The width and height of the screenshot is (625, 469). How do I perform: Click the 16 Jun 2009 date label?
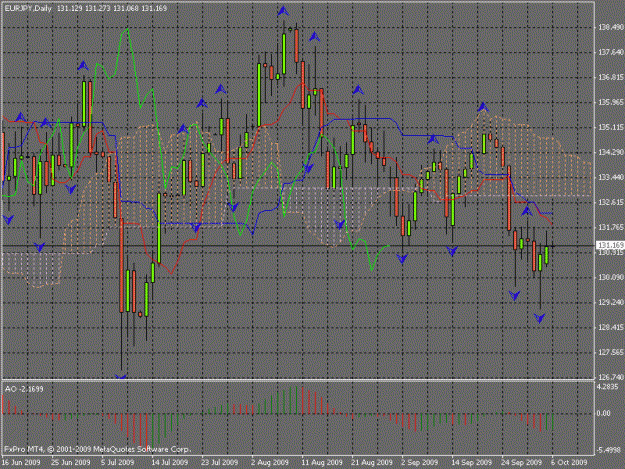(21, 463)
